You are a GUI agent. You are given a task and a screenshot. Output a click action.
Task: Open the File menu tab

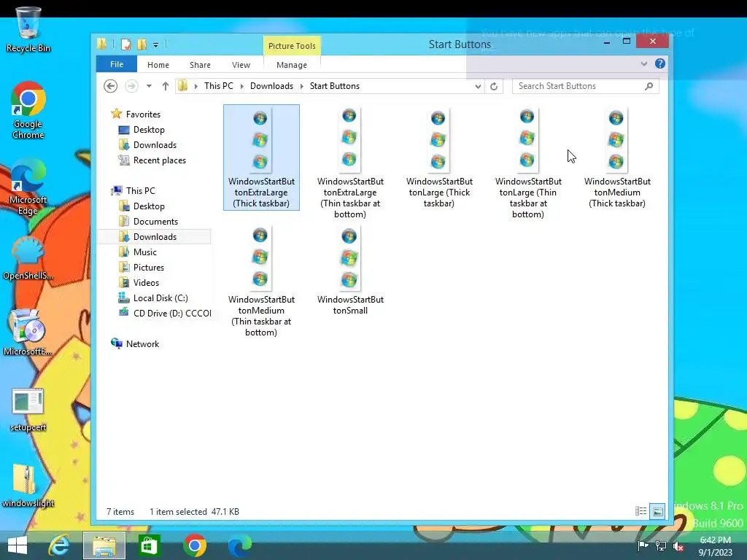pyautogui.click(x=117, y=64)
